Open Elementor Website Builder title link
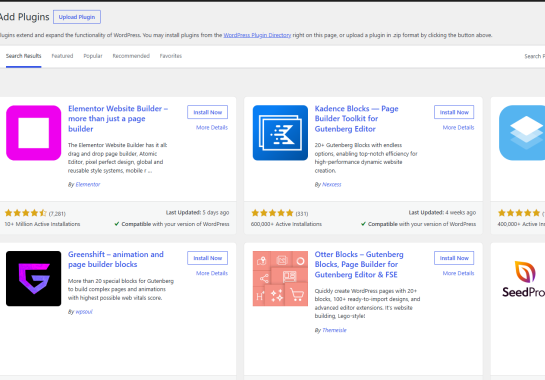 (x=118, y=119)
